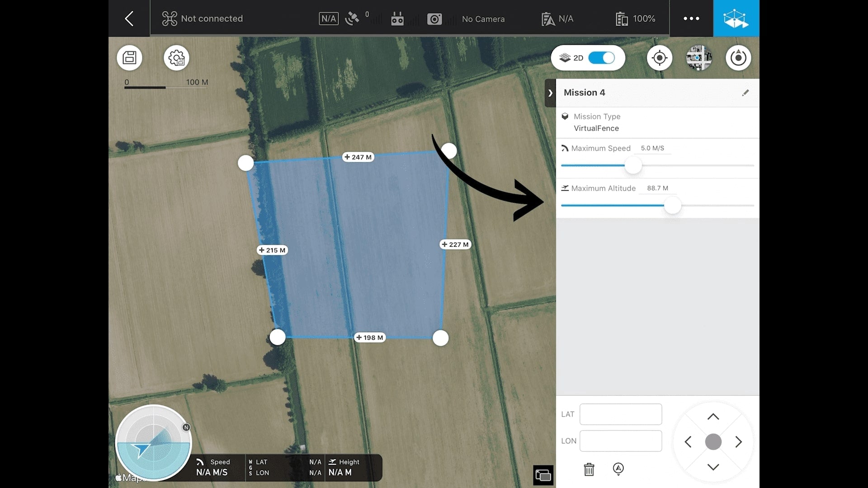Tap the compass orientation lock icon
The height and width of the screenshot is (488, 868).
(738, 58)
